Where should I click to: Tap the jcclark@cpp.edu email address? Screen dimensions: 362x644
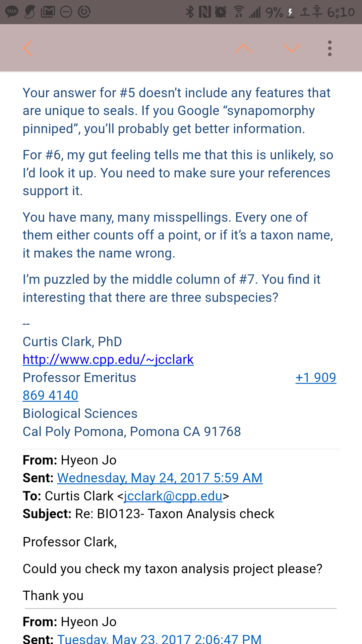pyautogui.click(x=173, y=496)
